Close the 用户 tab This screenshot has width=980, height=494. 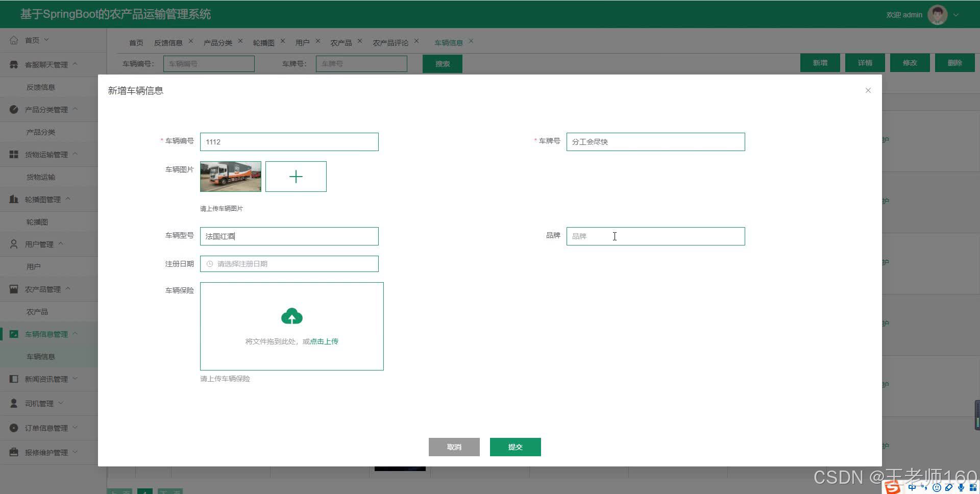[318, 41]
